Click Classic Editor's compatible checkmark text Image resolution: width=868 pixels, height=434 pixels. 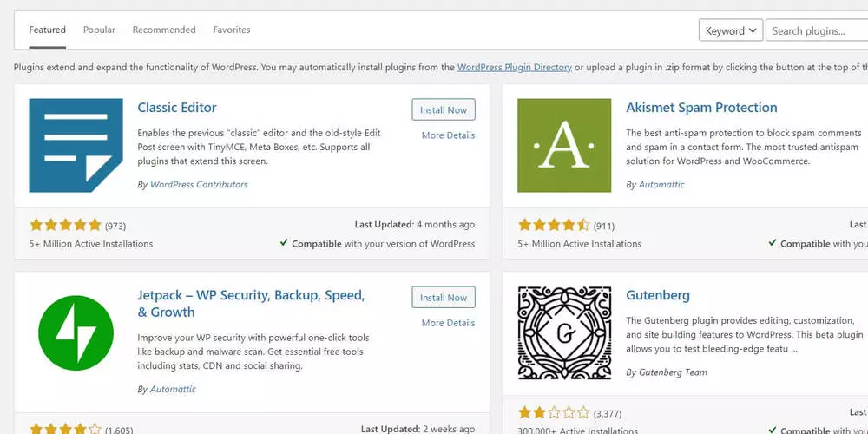[x=377, y=243]
